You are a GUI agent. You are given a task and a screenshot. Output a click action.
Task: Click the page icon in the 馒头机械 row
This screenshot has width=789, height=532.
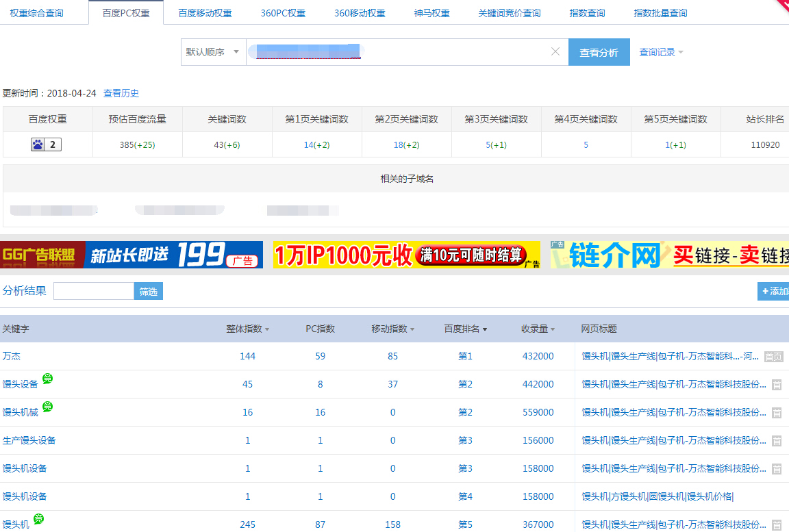pos(777,412)
